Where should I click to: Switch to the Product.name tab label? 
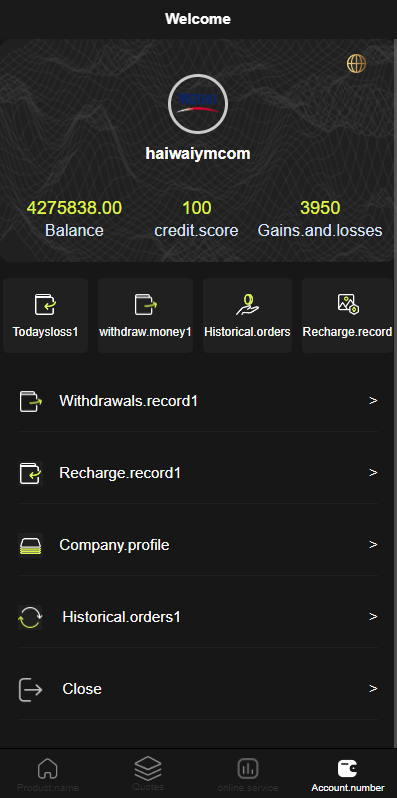tap(48, 788)
